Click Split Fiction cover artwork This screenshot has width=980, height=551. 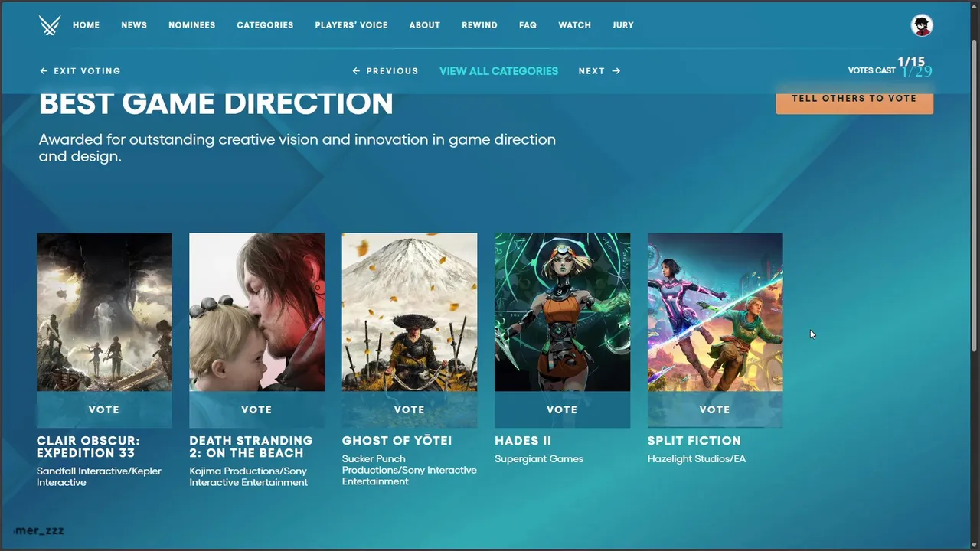point(715,312)
